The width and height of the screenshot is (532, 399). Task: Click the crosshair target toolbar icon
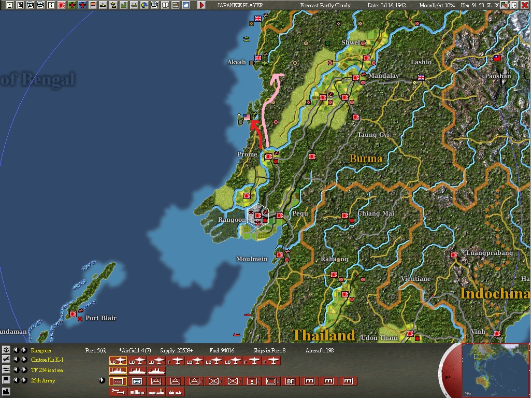click(x=155, y=5)
